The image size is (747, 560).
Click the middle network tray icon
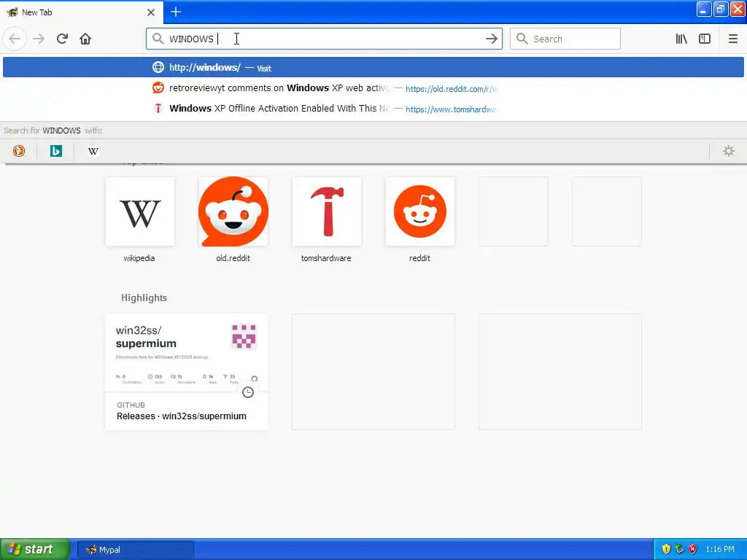[x=679, y=549]
